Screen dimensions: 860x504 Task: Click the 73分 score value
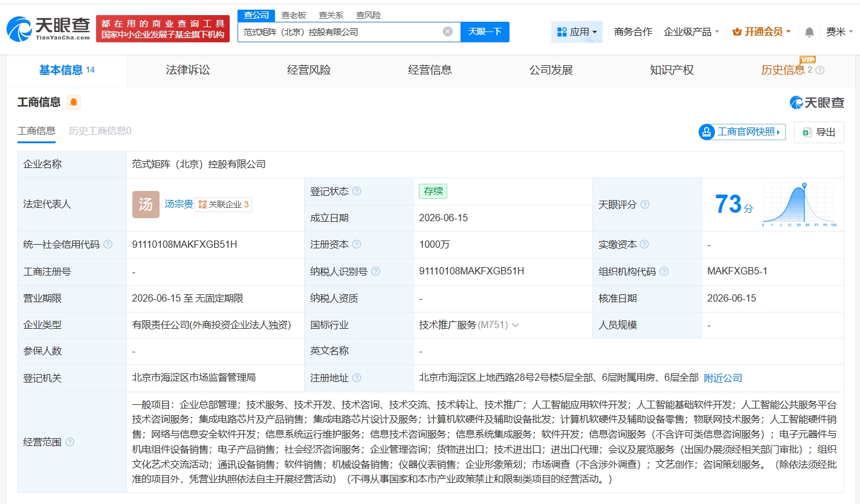(x=734, y=204)
